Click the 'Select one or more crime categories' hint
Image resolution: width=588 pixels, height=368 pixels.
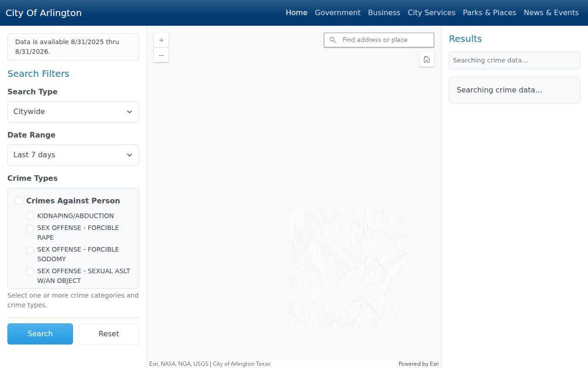[73, 300]
